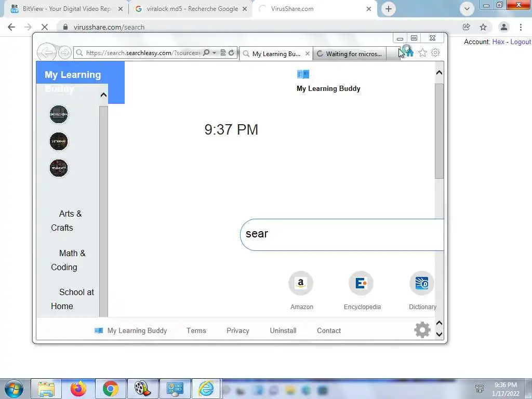Click the search box containing 'sear'
This screenshot has width=532, height=399.
point(342,234)
